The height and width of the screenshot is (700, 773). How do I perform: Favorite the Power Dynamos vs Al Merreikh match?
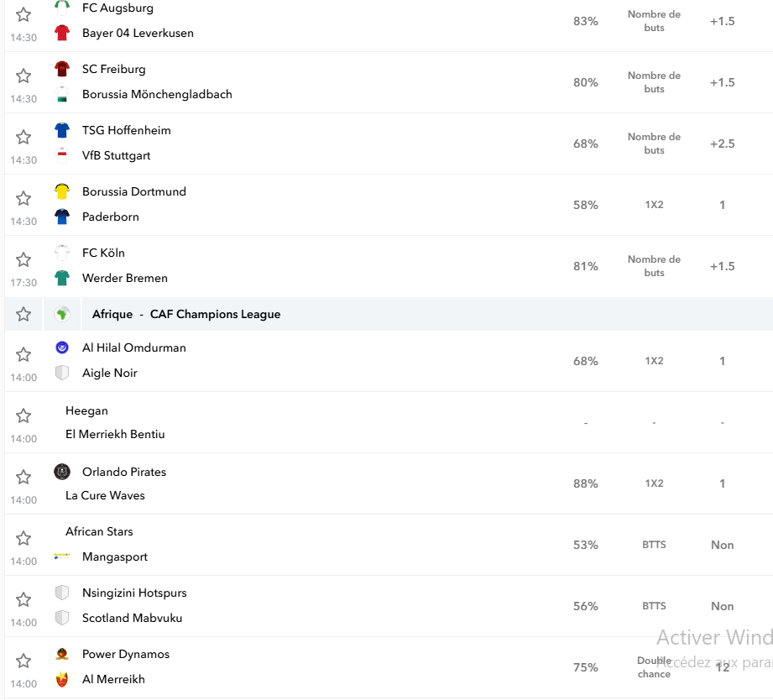(x=24, y=661)
